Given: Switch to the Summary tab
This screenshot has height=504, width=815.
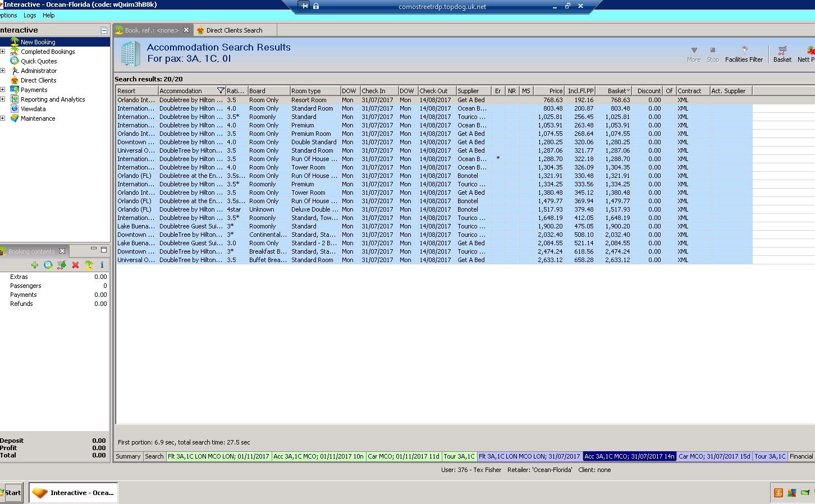Looking at the screenshot, I should point(128,456).
